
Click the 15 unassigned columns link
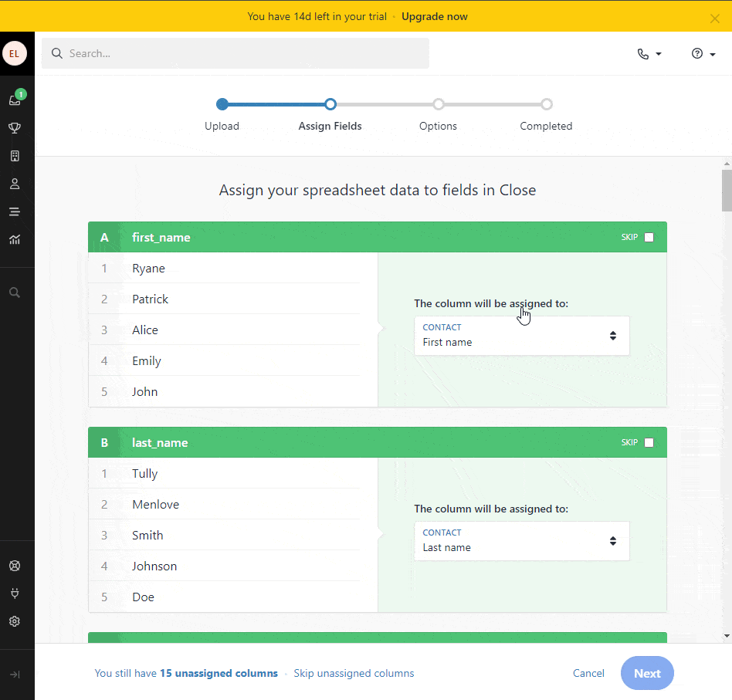pos(219,674)
